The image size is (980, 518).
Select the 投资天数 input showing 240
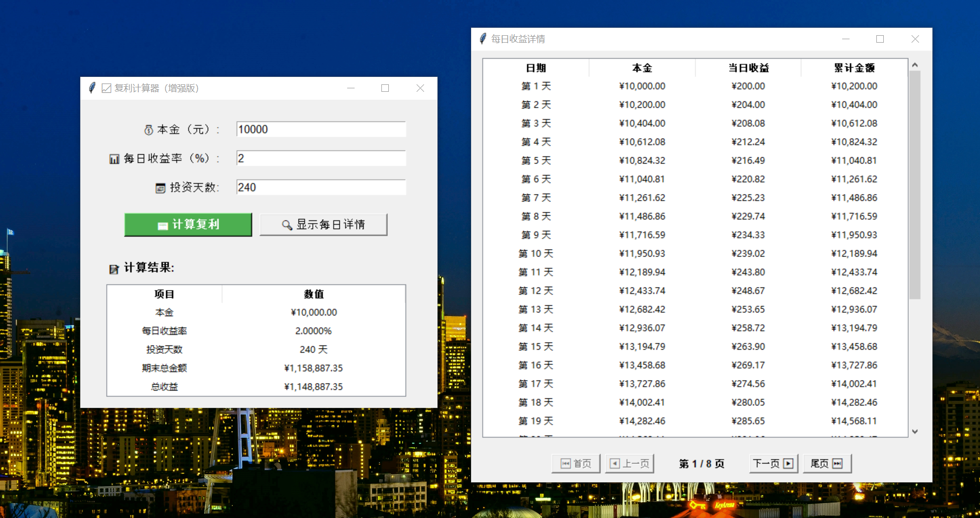click(x=321, y=187)
